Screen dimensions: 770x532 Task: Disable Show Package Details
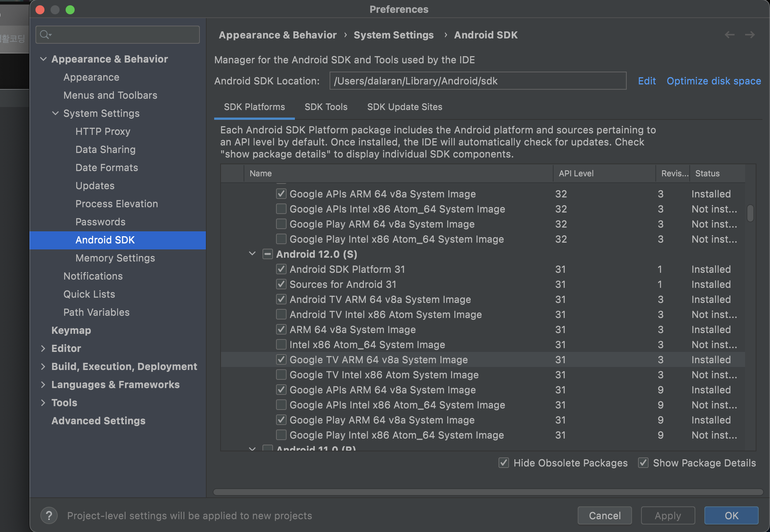643,463
